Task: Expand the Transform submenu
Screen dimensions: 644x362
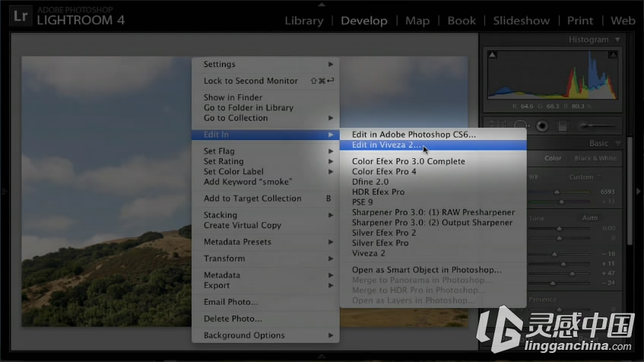Action: tap(265, 259)
